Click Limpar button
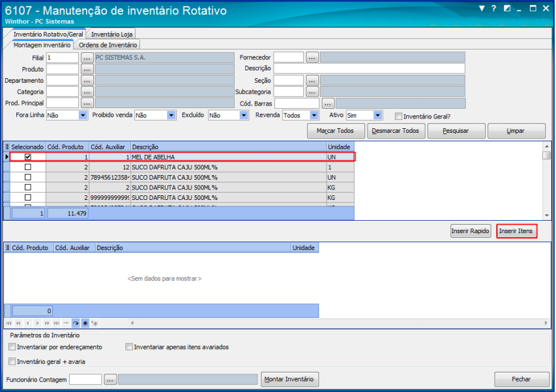This screenshot has height=392, width=556. tap(516, 131)
